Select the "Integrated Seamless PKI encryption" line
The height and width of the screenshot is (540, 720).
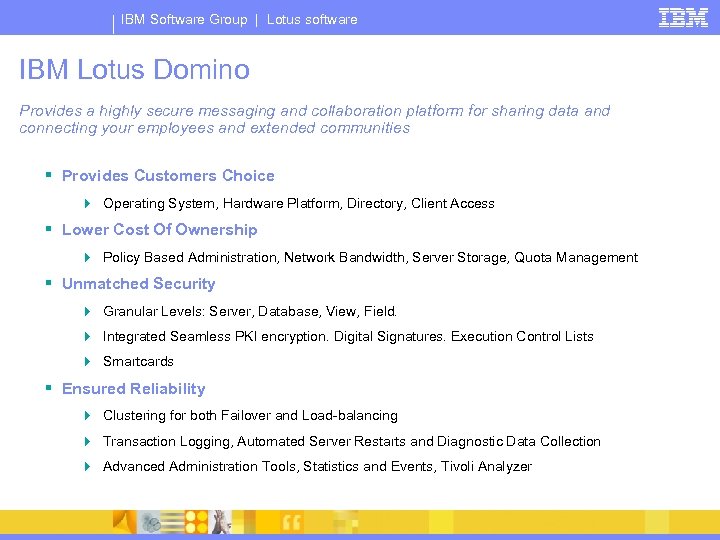(x=348, y=337)
